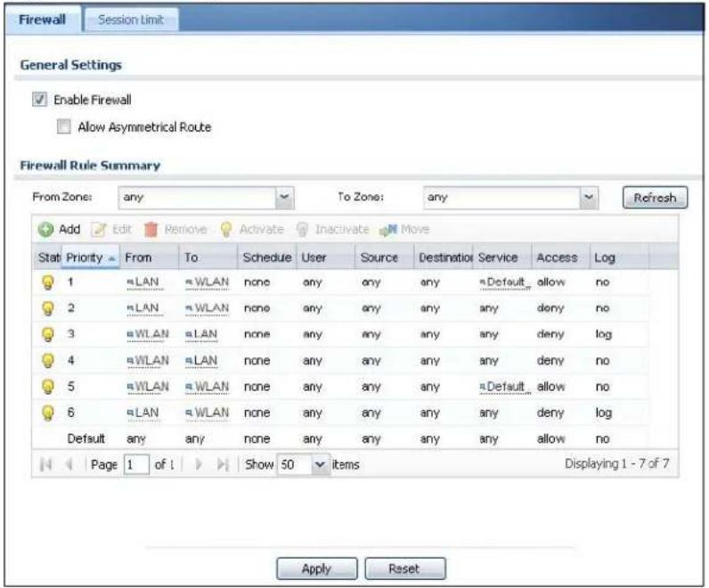Click the Access column header
The height and width of the screenshot is (588, 709).
click(560, 257)
